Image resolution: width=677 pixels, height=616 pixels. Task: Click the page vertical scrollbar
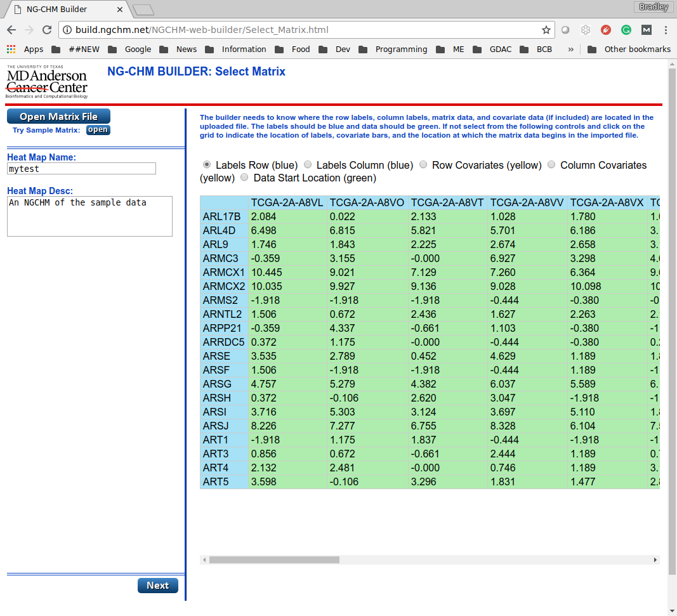point(672,322)
